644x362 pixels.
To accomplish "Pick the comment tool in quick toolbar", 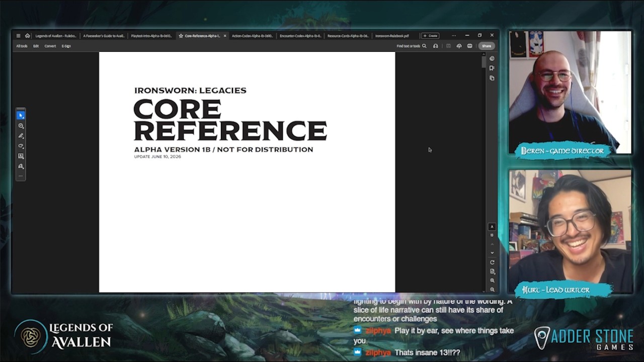I will tap(21, 126).
